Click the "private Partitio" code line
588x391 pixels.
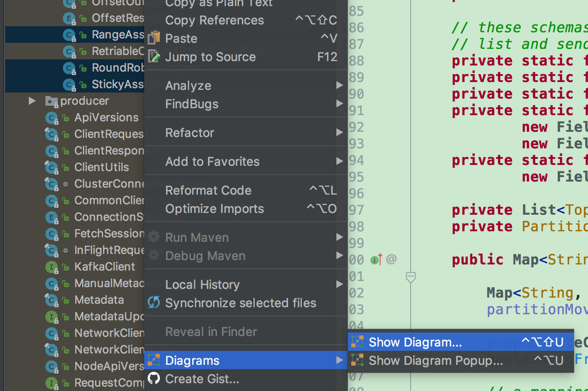point(520,226)
